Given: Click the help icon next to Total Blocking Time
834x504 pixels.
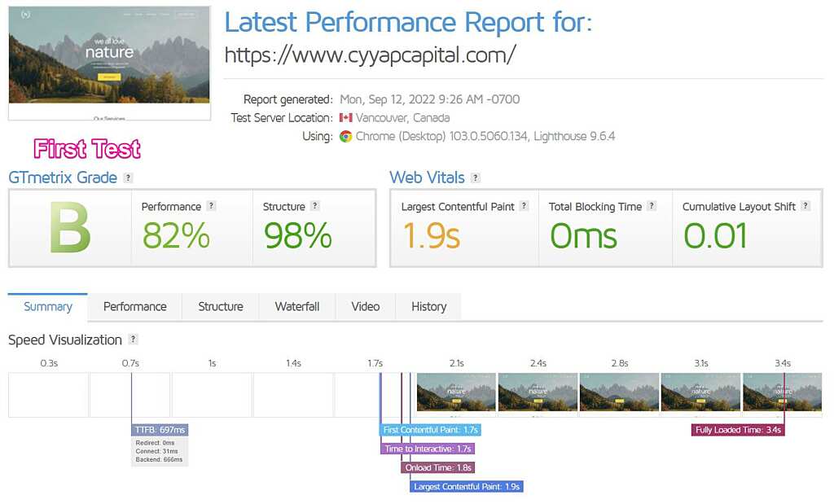Looking at the screenshot, I should [652, 206].
